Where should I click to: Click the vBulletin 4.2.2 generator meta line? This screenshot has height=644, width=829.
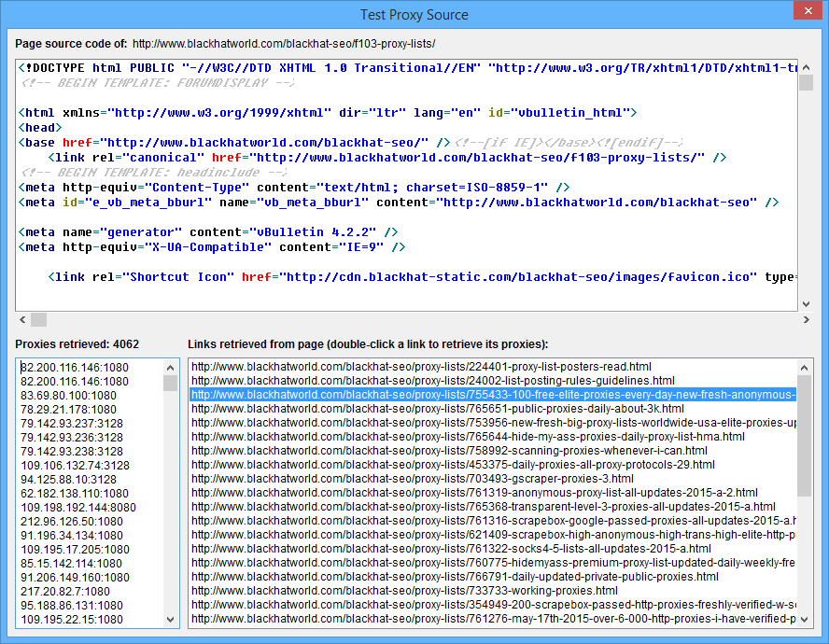tap(209, 231)
